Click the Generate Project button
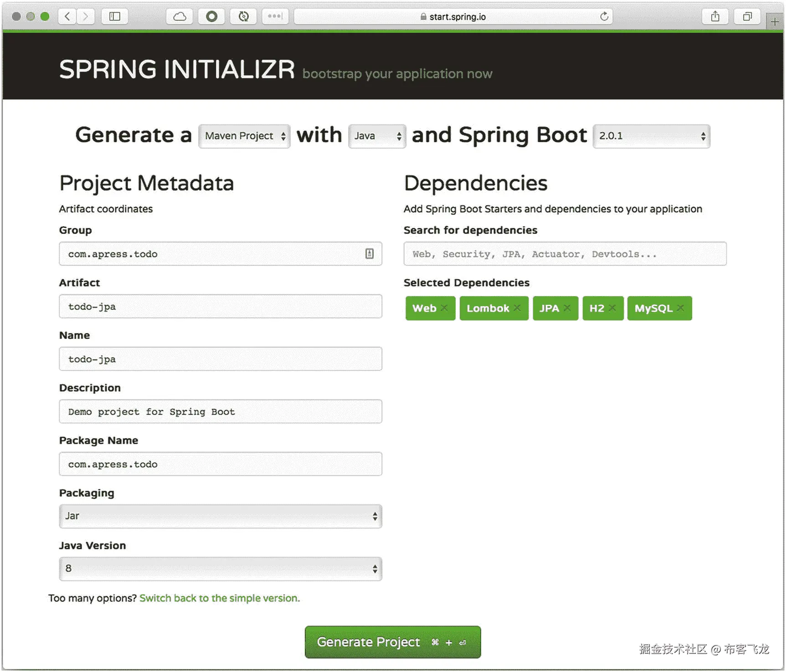This screenshot has height=672, width=786. pyautogui.click(x=392, y=642)
